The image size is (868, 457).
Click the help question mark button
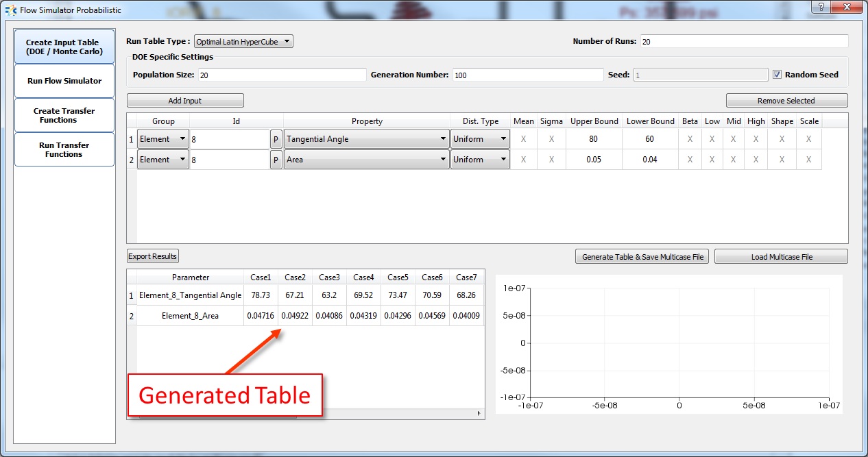click(820, 7)
